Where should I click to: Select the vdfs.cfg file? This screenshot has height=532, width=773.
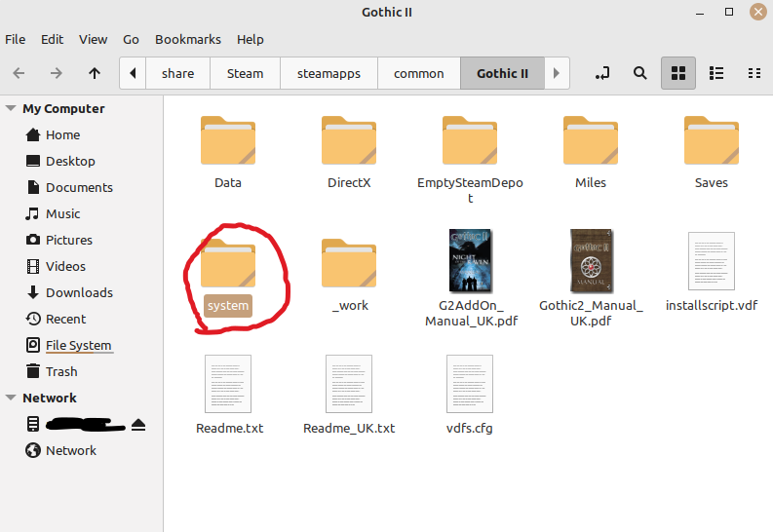click(470, 395)
